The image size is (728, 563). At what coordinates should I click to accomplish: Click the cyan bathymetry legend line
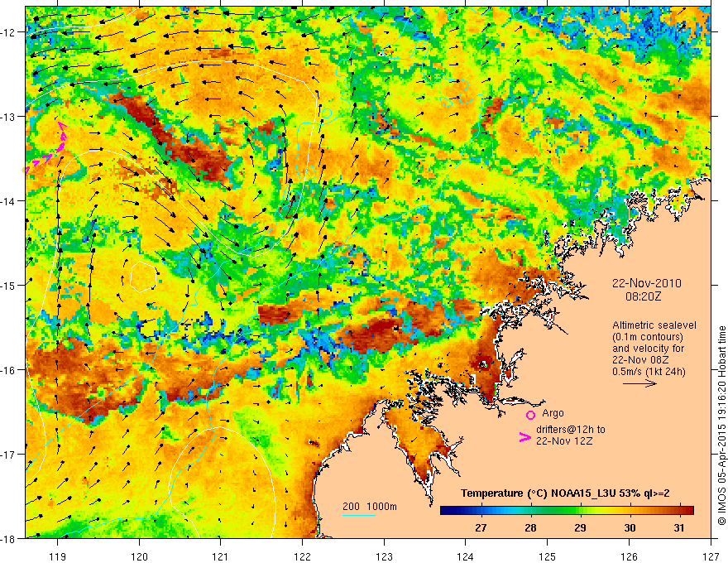359,515
